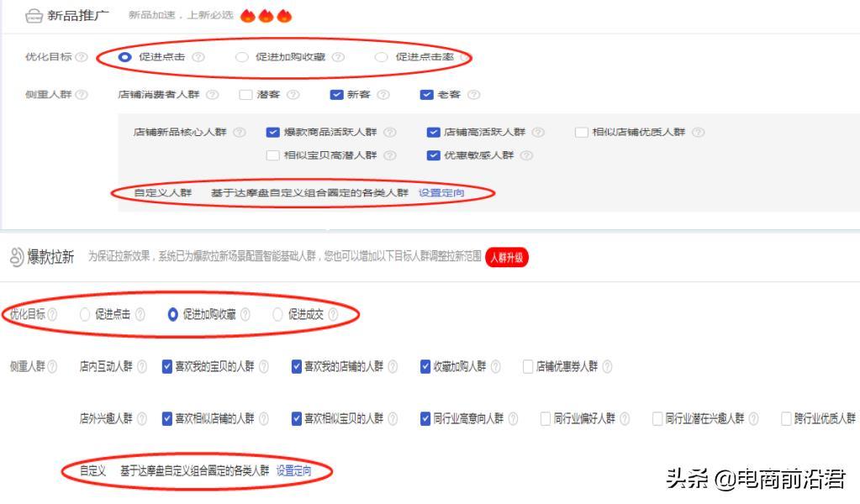860x504 pixels.
Task: Check the 店铺优惠券人群 box
Action: click(528, 366)
